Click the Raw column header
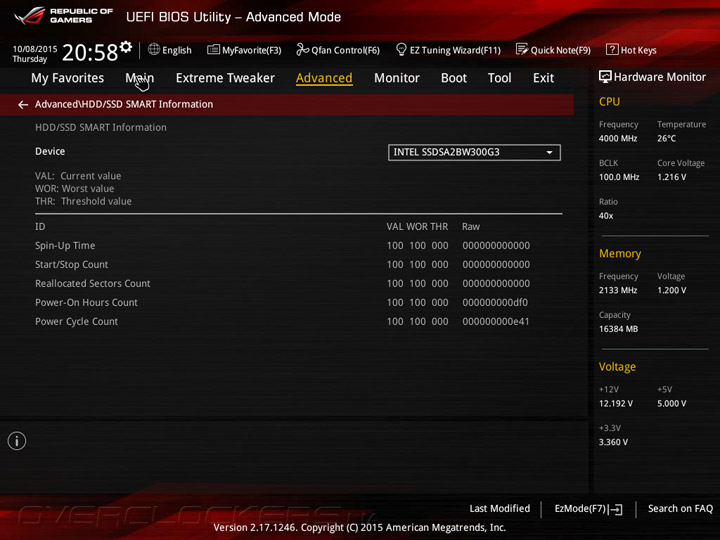Screen dimensions: 720x540 [x=471, y=226]
